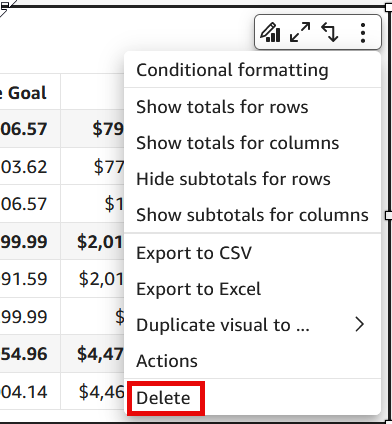Select Show totals for columns
392x424 pixels.
[252, 143]
